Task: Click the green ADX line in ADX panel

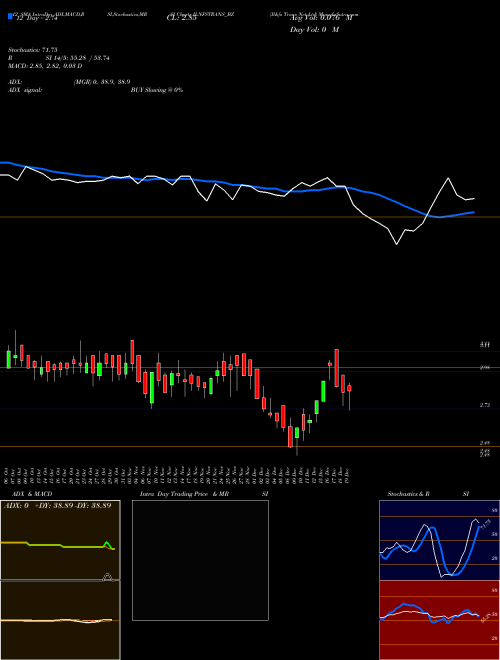Action: 59,546
